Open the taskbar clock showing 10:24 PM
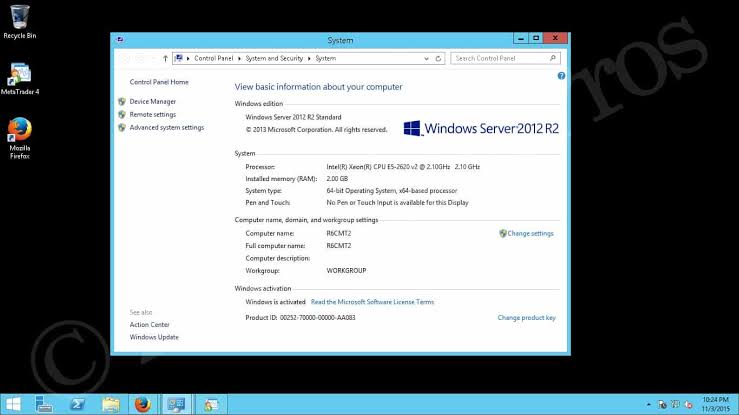Viewport: 739px width, 415px height. [715, 404]
